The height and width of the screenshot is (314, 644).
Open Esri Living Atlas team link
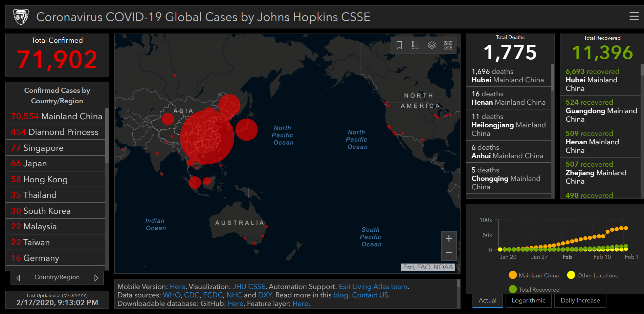[373, 287]
